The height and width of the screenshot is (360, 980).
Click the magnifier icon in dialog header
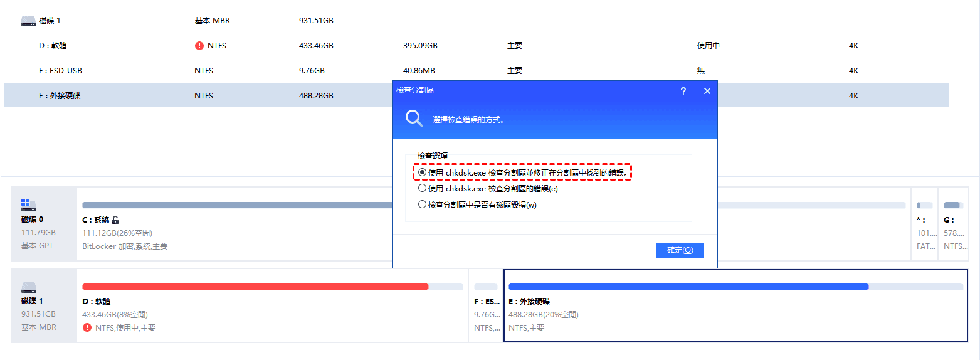[414, 119]
